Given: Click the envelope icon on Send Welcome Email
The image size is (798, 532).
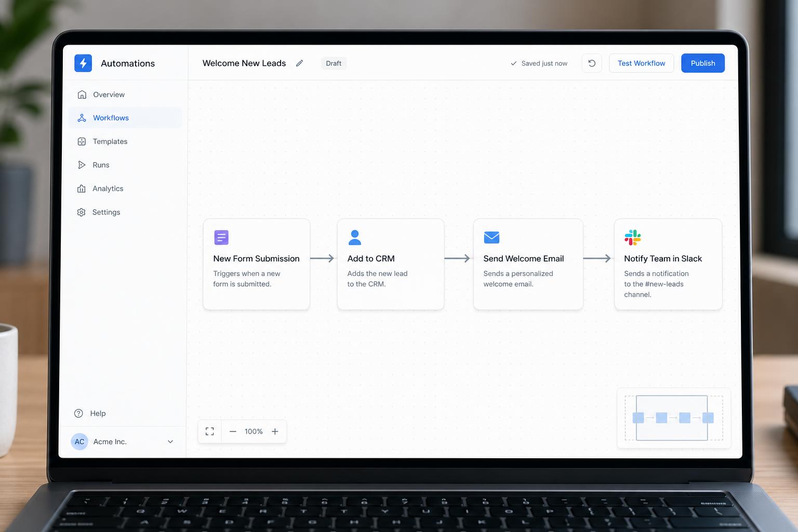Looking at the screenshot, I should 491,237.
